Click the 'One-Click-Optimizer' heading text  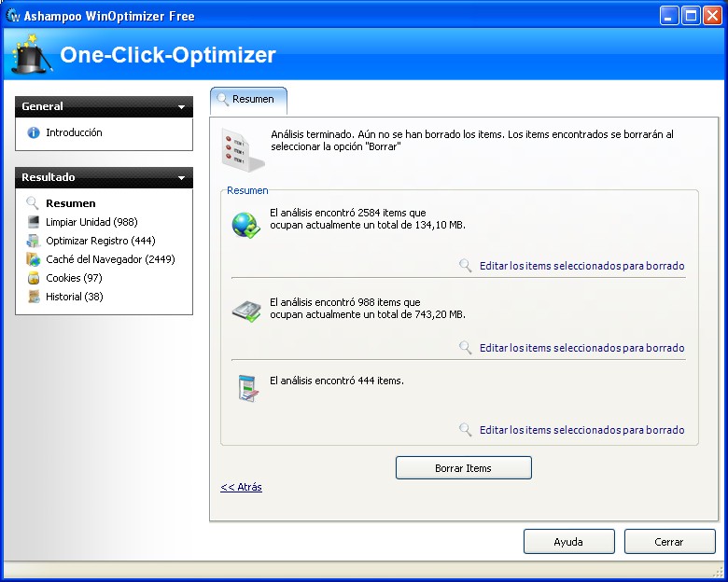(168, 55)
